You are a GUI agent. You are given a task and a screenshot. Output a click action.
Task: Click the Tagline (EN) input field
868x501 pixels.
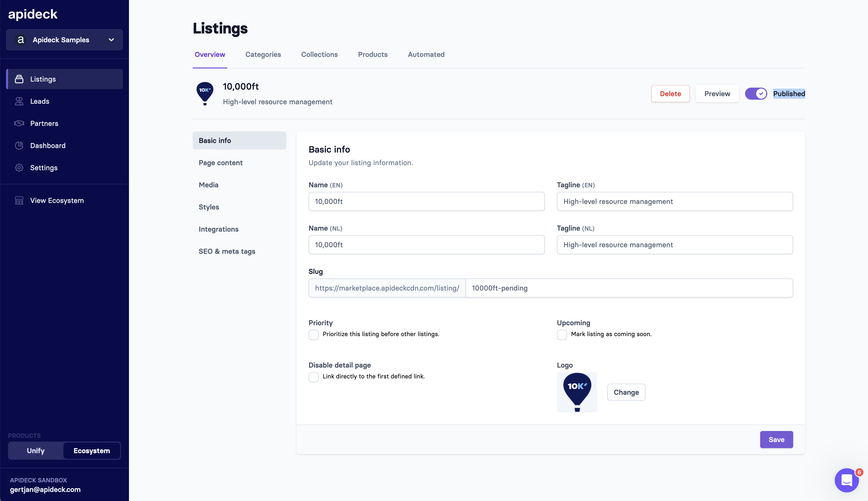click(x=675, y=201)
